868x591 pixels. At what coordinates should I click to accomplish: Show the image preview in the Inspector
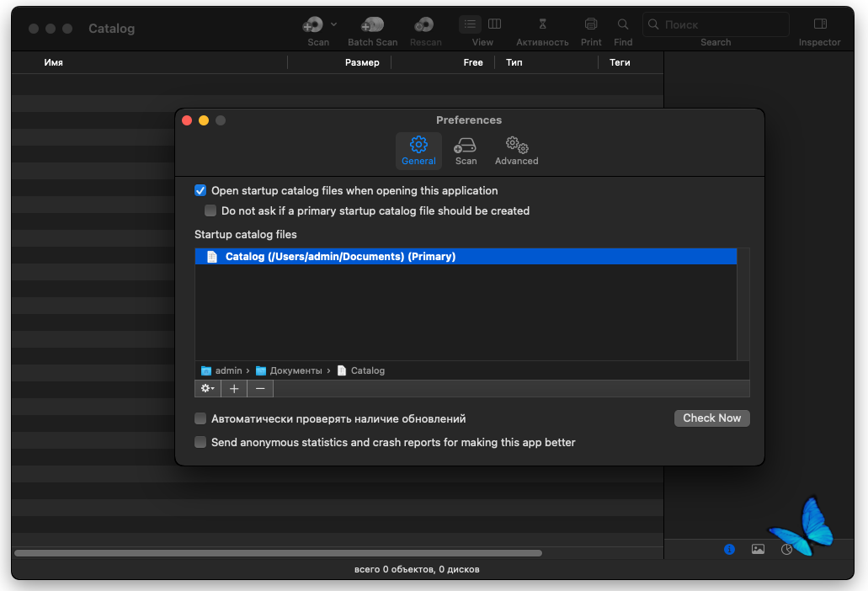[x=757, y=549]
